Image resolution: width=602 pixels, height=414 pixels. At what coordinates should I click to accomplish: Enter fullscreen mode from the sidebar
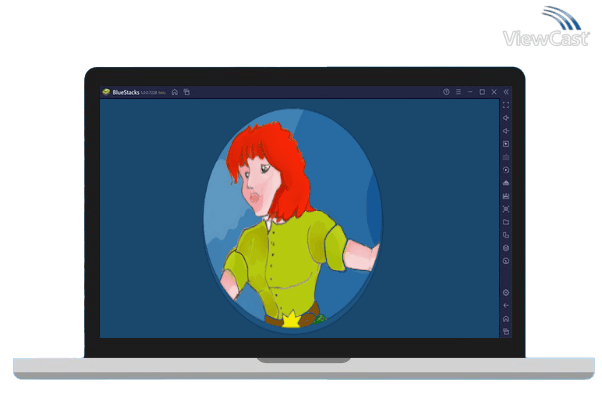coord(506,105)
